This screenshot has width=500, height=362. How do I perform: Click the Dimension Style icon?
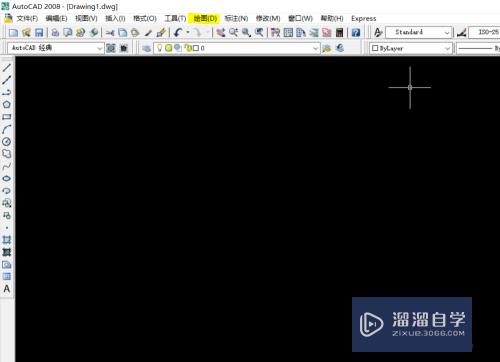(462, 32)
